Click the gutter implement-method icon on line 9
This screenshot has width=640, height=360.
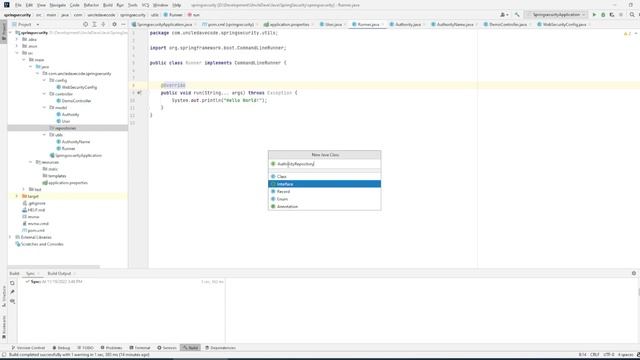[139, 93]
